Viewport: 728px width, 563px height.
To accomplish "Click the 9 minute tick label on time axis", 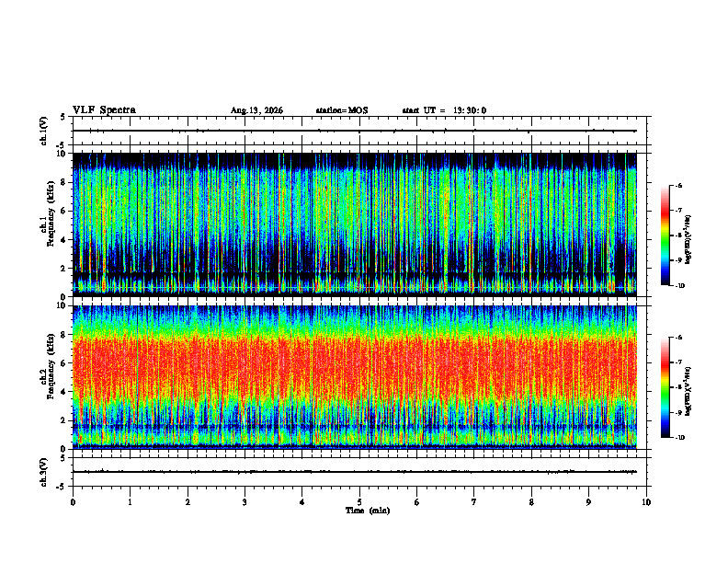I will point(588,502).
